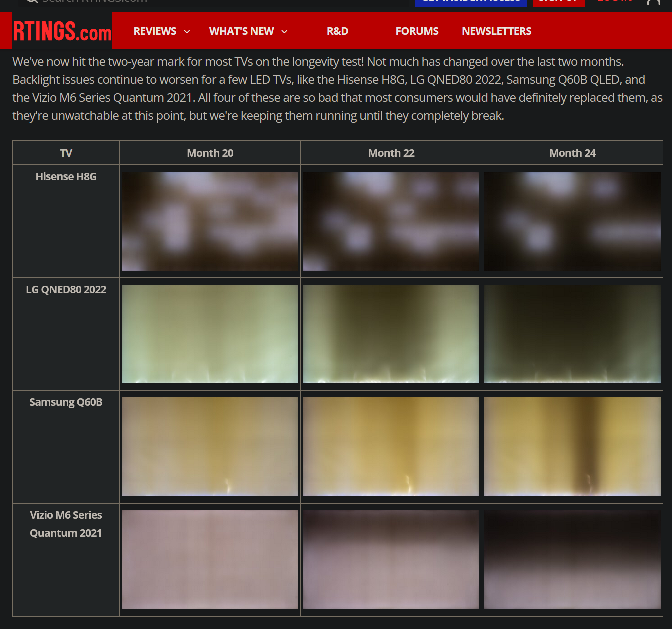Open the R&D menu item
672x629 pixels.
(337, 31)
